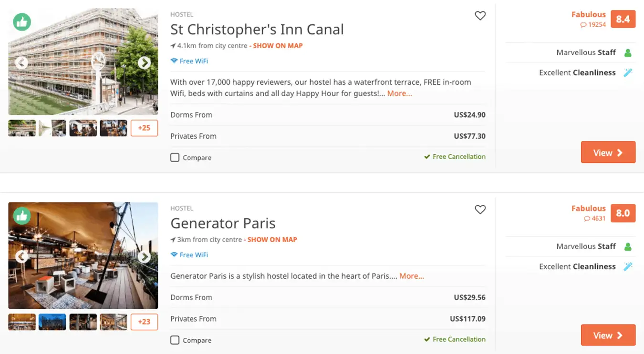Show previous photo of St Christopher's Inn
Screen dimensions: 644x354
pyautogui.click(x=21, y=63)
